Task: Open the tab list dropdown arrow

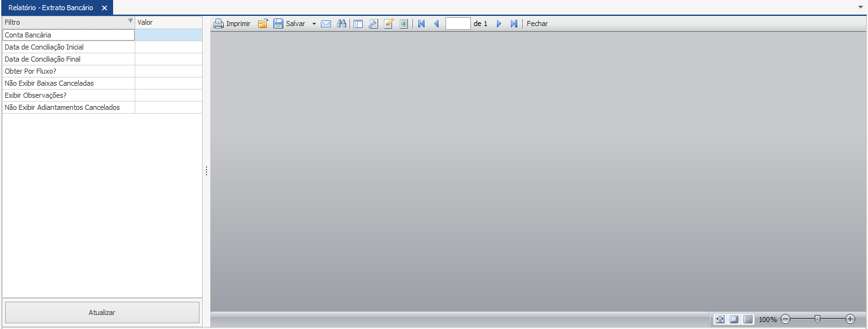Action: coord(860,6)
